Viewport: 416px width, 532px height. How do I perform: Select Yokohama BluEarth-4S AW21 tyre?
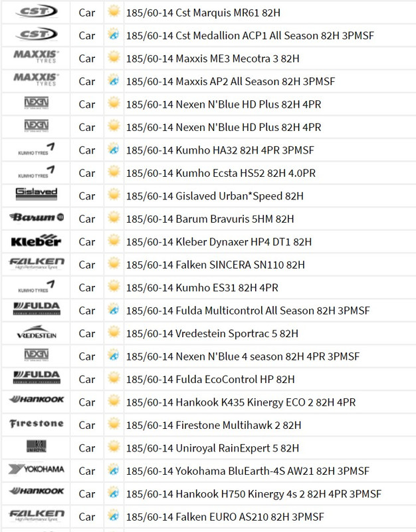point(248,471)
